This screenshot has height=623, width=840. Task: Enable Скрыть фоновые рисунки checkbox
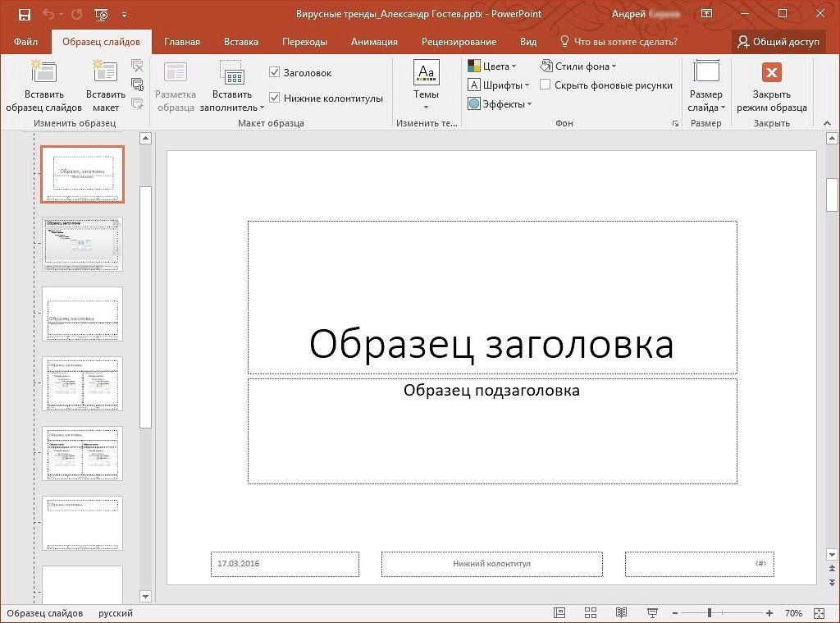pyautogui.click(x=546, y=85)
